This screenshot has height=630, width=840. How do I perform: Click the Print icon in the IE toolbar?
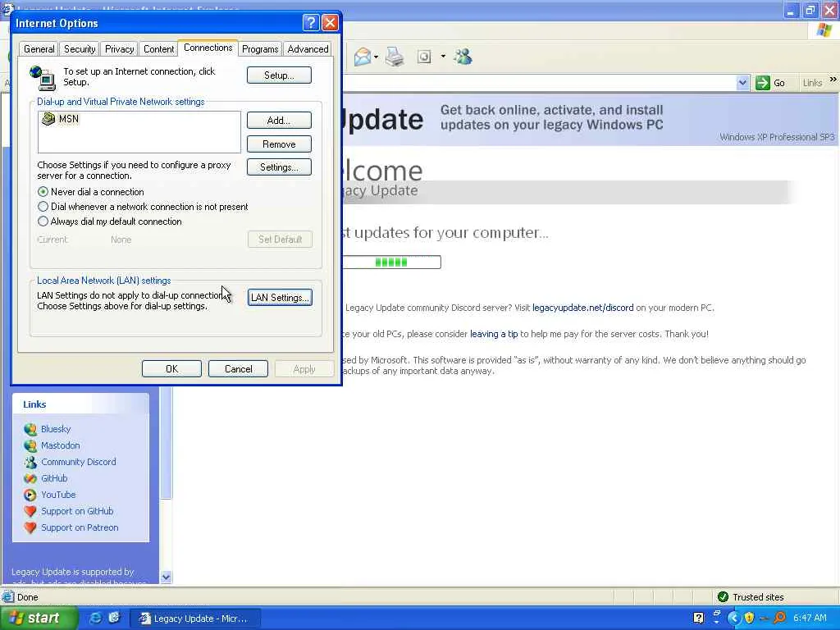pos(395,57)
